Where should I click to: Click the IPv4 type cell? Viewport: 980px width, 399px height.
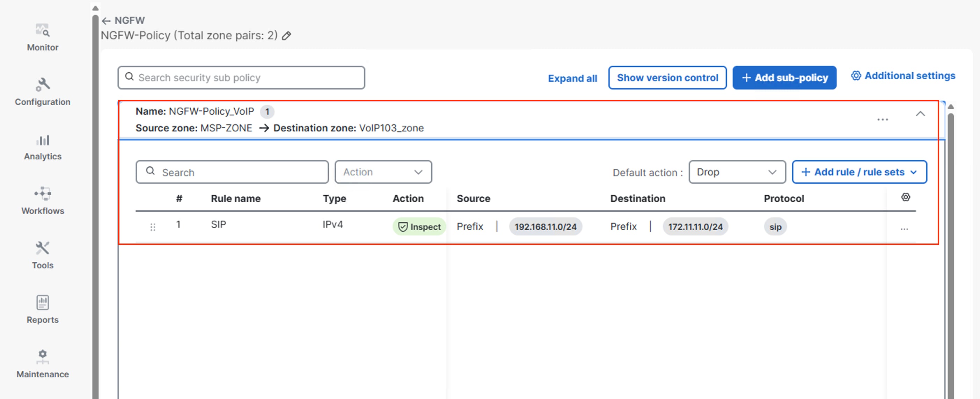pos(332,225)
